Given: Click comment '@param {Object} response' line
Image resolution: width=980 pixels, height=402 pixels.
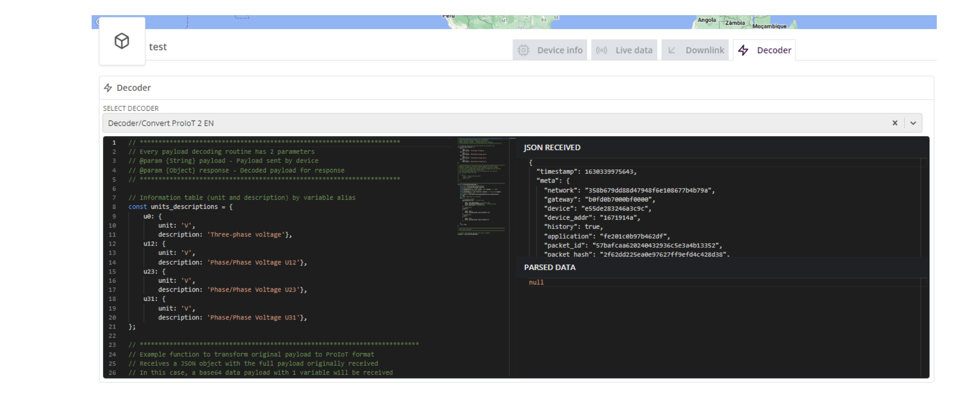Looking at the screenshot, I should 236,170.
